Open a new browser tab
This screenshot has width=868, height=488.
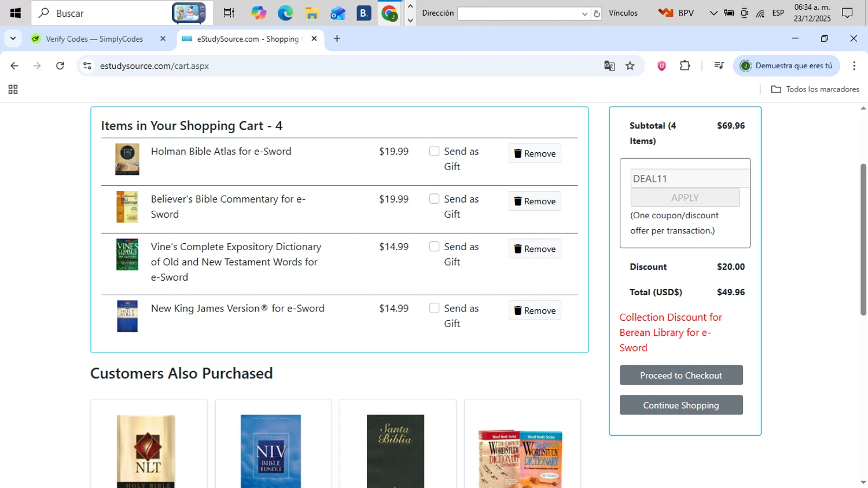tap(337, 39)
